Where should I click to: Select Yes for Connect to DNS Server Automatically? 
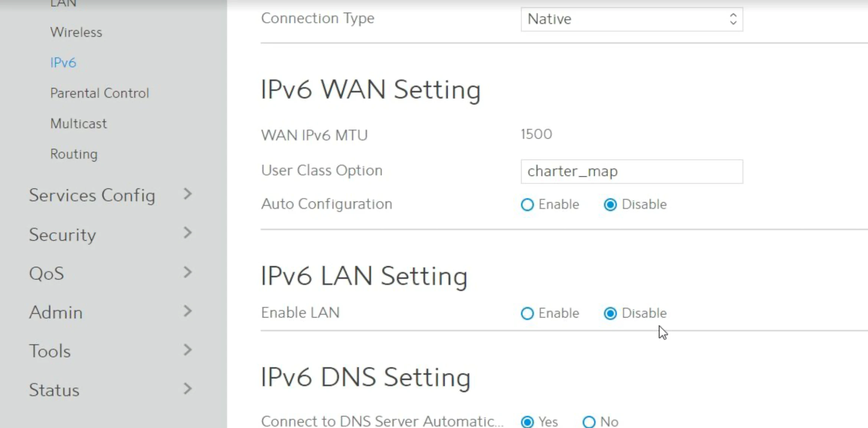pos(527,421)
